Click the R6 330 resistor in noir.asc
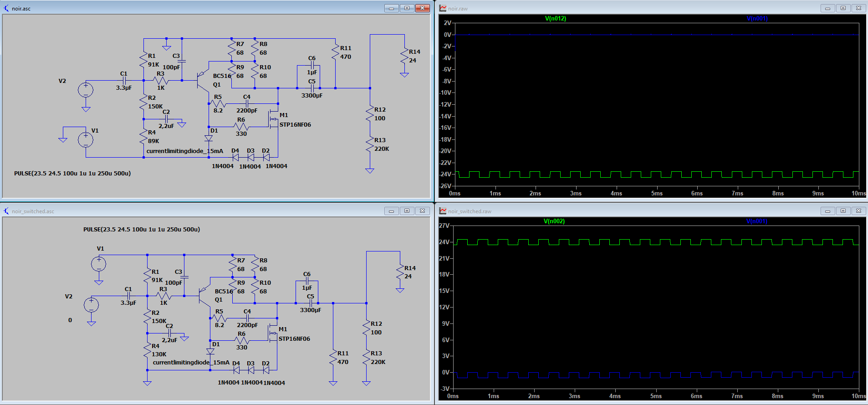 [241, 127]
